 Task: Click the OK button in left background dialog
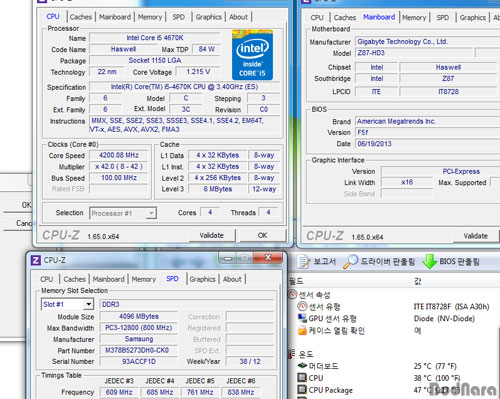point(18,205)
